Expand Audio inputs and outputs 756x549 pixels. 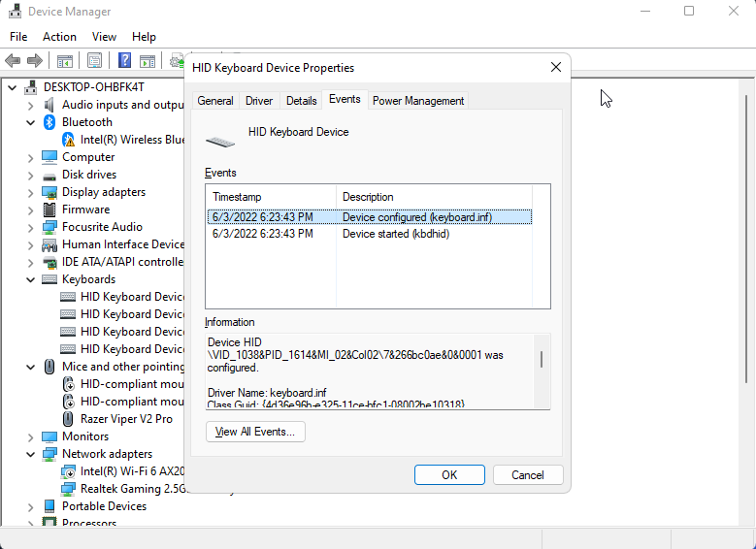pyautogui.click(x=31, y=105)
